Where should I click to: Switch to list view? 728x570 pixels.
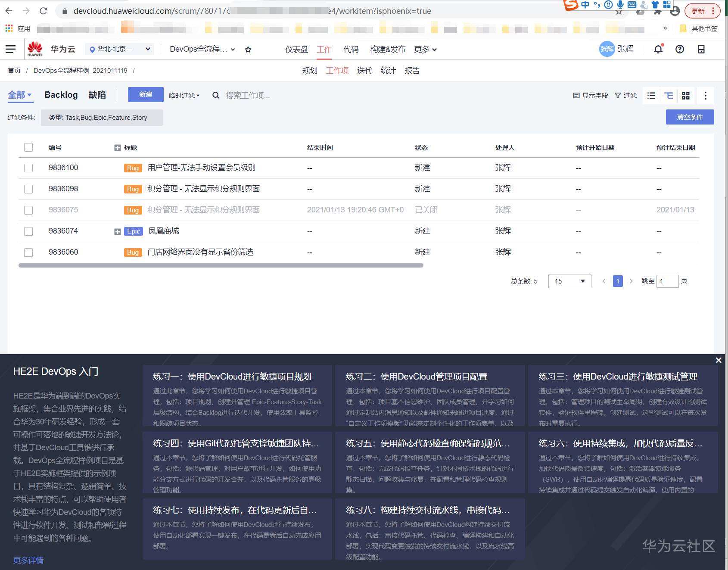tap(651, 96)
